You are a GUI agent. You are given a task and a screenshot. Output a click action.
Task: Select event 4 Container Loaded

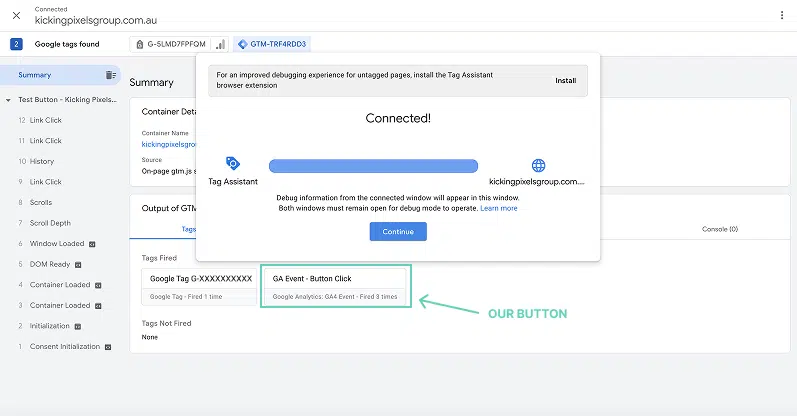[61, 285]
